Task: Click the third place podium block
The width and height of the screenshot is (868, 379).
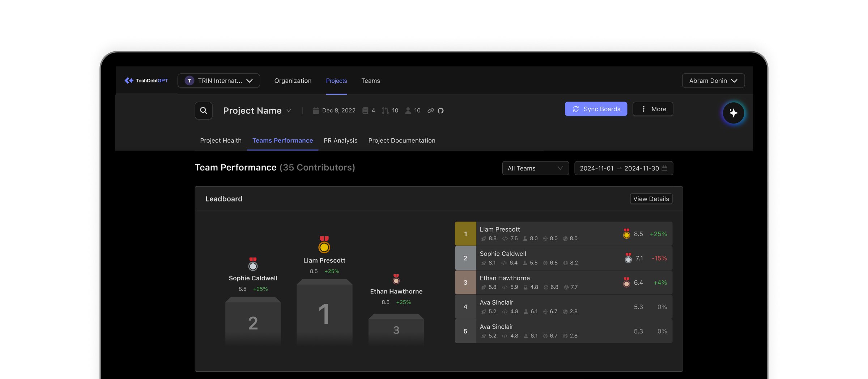Action: coord(396,330)
